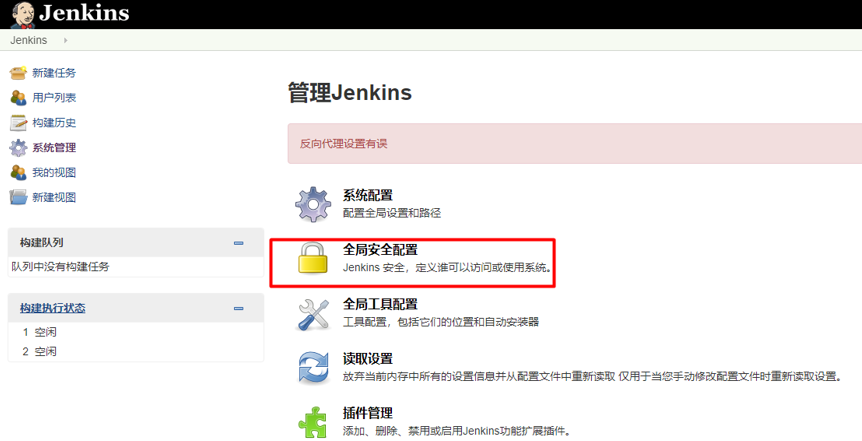The image size is (862, 441).
Task: Open the 构建历史 link
Action: point(54,123)
